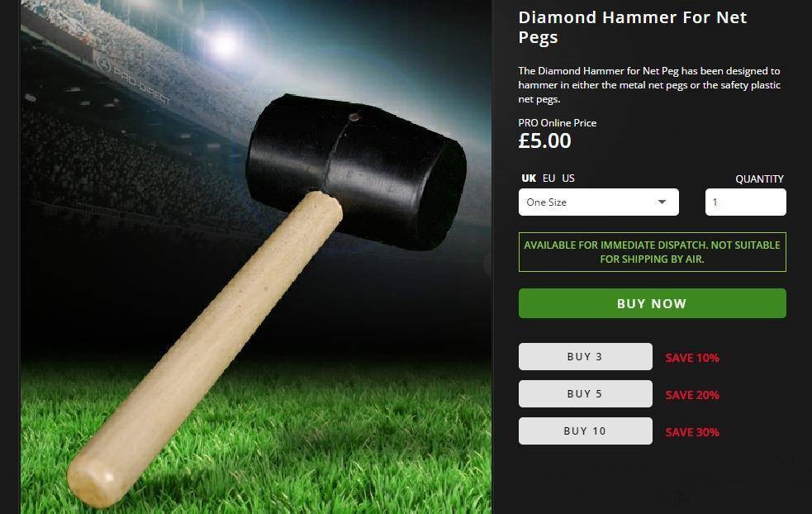The width and height of the screenshot is (812, 514).
Task: Click the SAVE 30% red label
Action: (x=692, y=432)
